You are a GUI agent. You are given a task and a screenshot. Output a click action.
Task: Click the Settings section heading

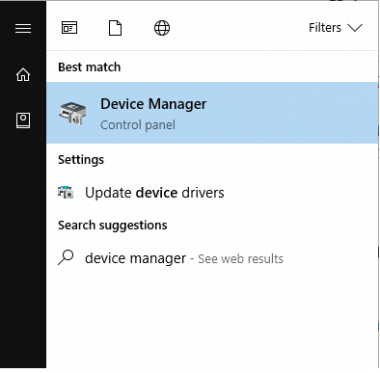(x=81, y=160)
